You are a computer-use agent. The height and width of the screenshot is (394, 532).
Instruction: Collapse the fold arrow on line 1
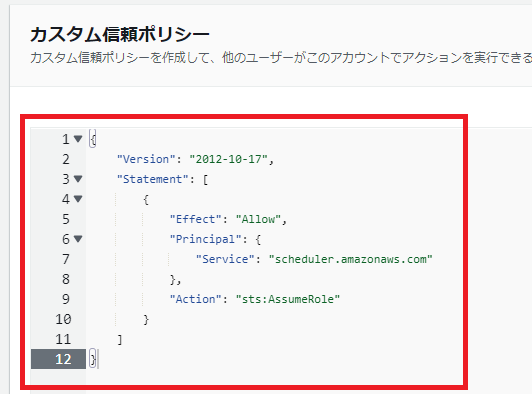78,139
